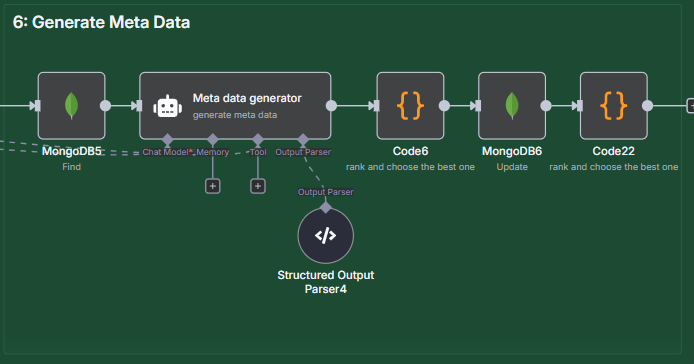Viewport: 694px width, 364px height.
Task: Select the MongoDB5 node leaf icon
Action: (x=71, y=106)
